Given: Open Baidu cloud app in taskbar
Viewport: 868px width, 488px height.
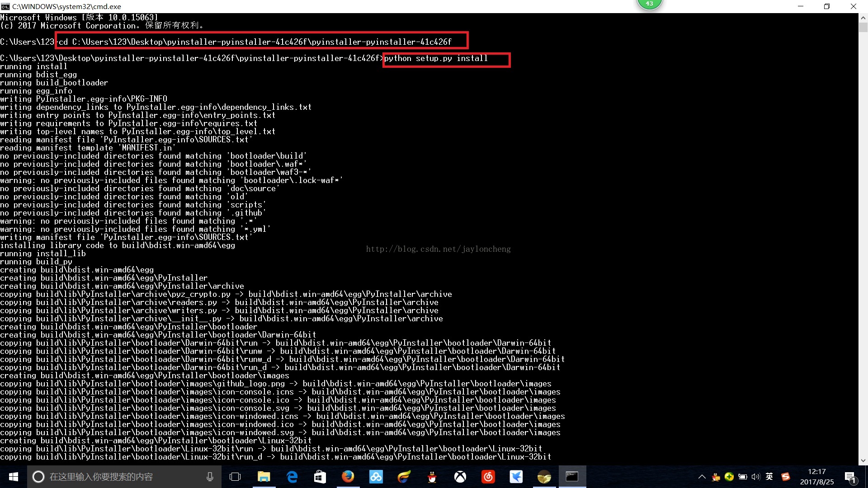Looking at the screenshot, I should point(376,477).
